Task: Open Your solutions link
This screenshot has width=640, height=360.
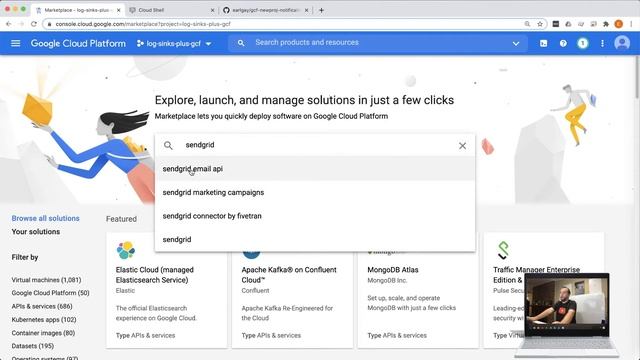Action: tap(36, 232)
